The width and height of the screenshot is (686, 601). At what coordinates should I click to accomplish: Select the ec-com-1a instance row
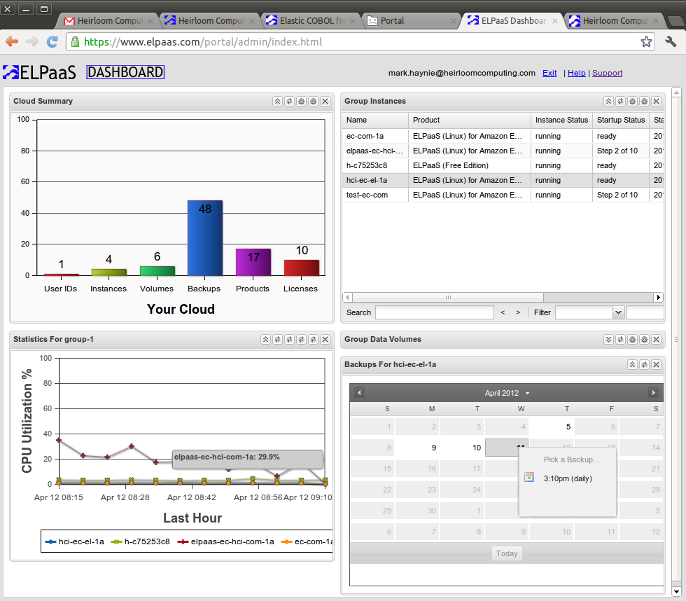point(503,136)
